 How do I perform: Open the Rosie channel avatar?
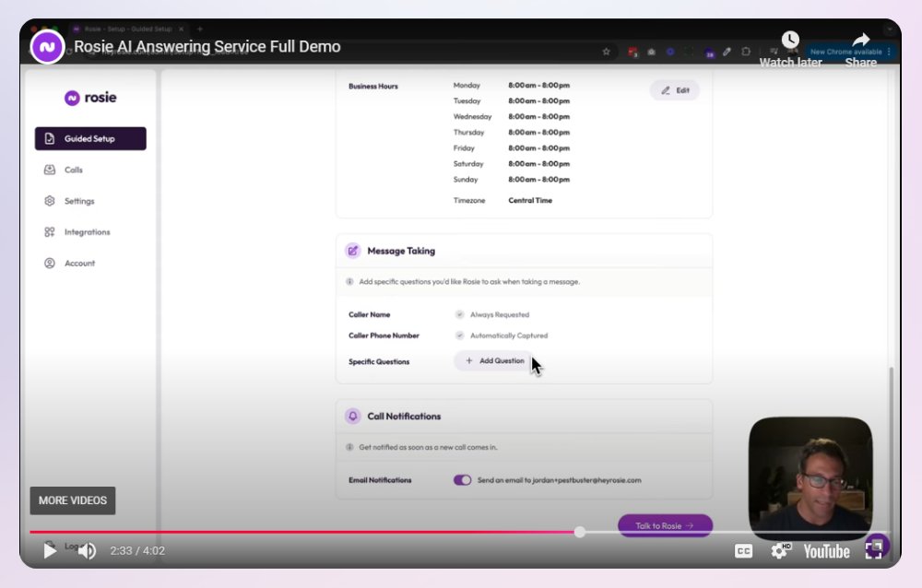click(47, 46)
